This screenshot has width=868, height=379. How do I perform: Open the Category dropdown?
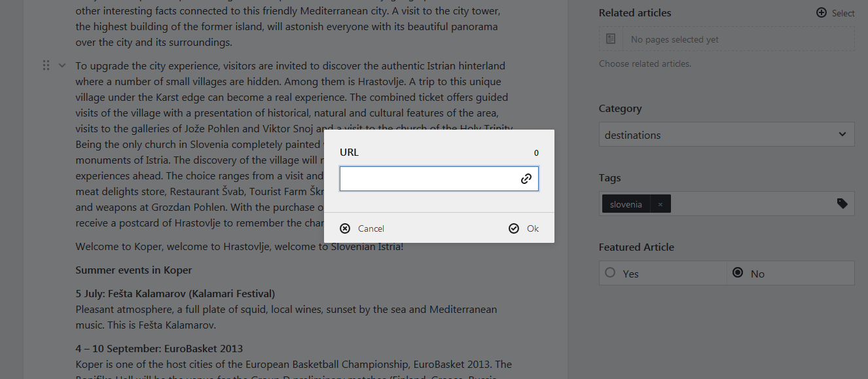(727, 134)
